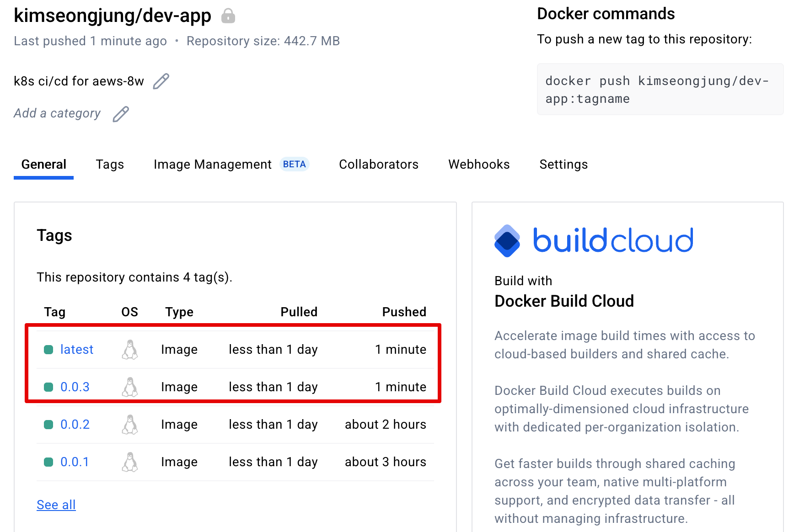This screenshot has height=532, width=794.
Task: Click the docker push command code box
Action: coord(660,90)
